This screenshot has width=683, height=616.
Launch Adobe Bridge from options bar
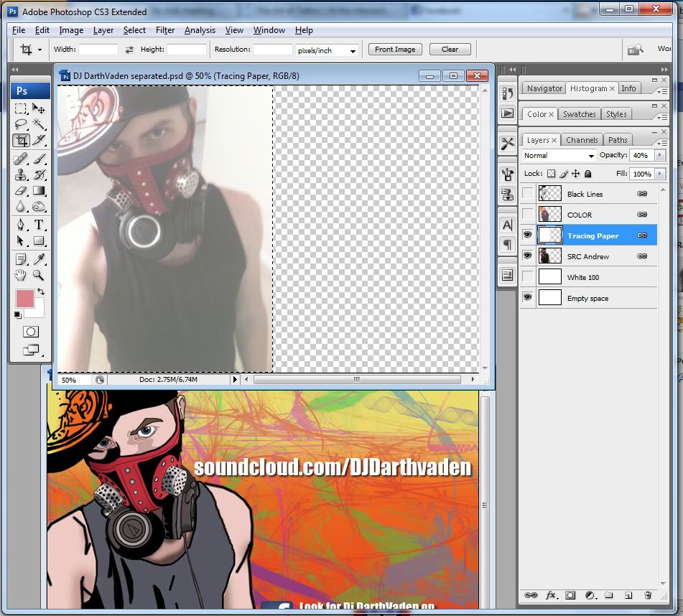(636, 50)
